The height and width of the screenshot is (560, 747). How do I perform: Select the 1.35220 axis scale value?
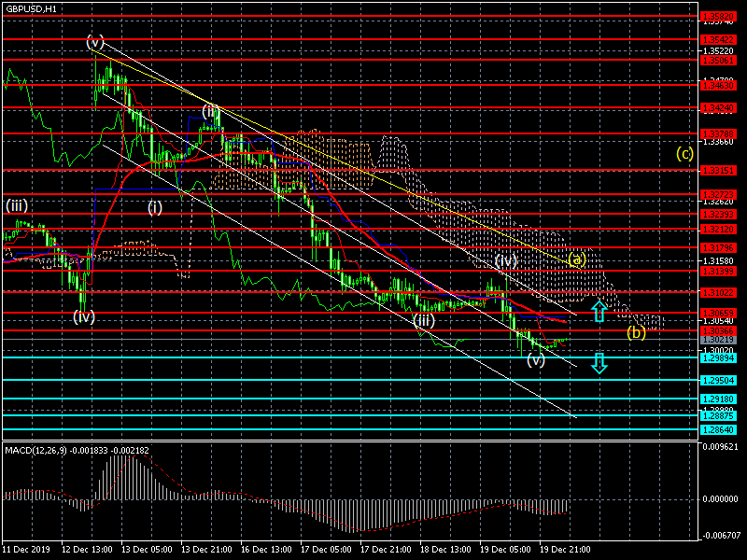(x=718, y=50)
